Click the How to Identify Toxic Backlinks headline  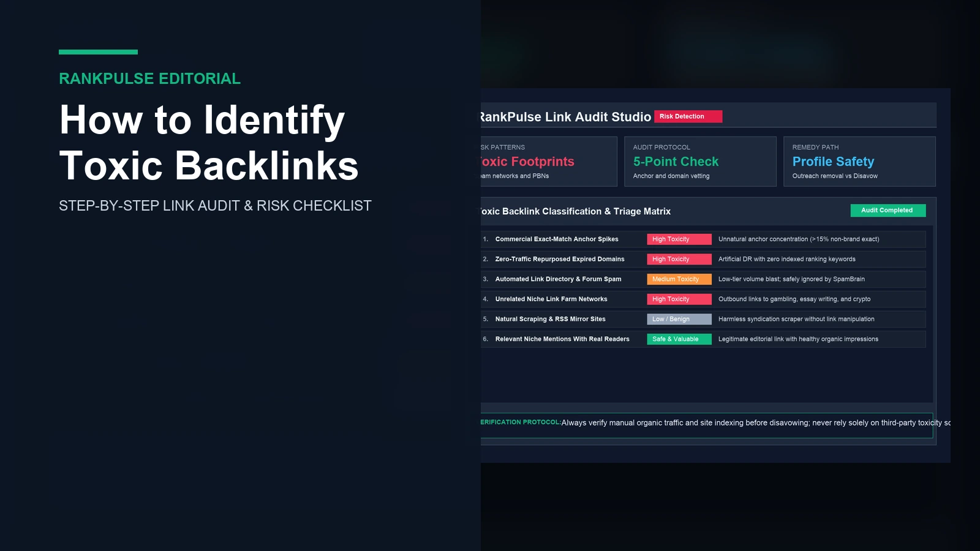pos(208,143)
